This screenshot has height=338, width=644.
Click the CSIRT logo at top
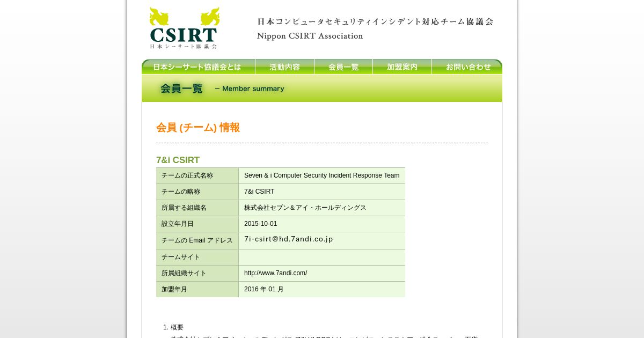185,28
